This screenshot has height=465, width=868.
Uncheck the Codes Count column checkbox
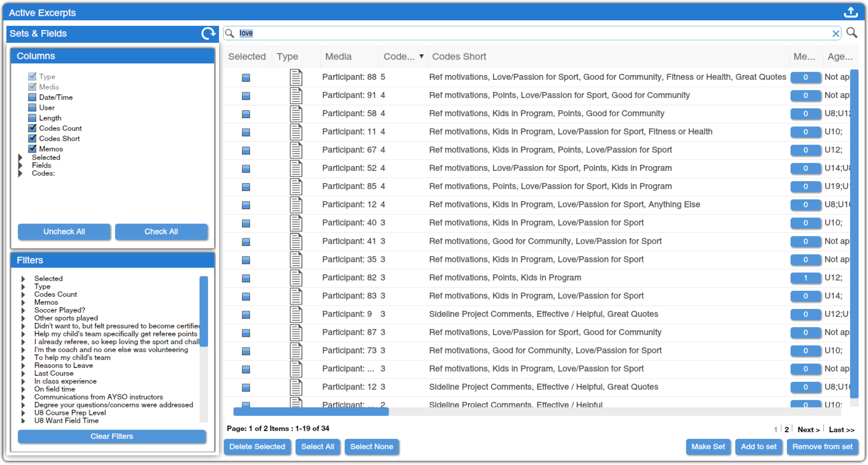32,128
